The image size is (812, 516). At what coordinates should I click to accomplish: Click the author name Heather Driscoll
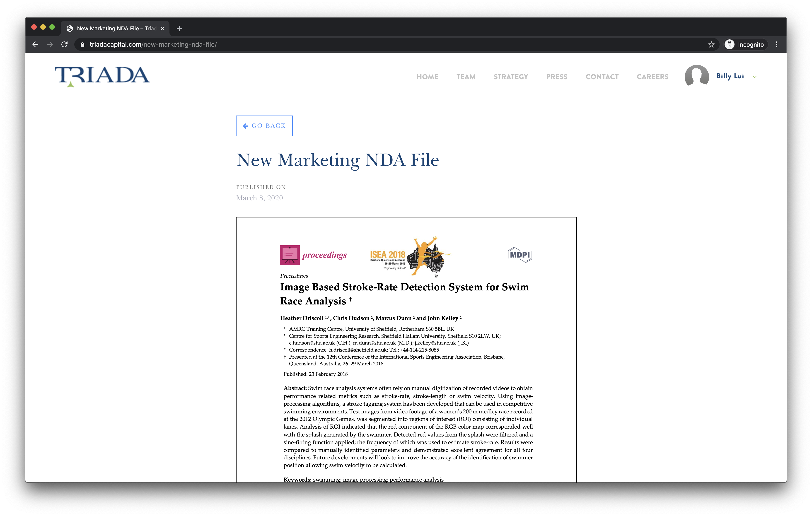tap(302, 318)
